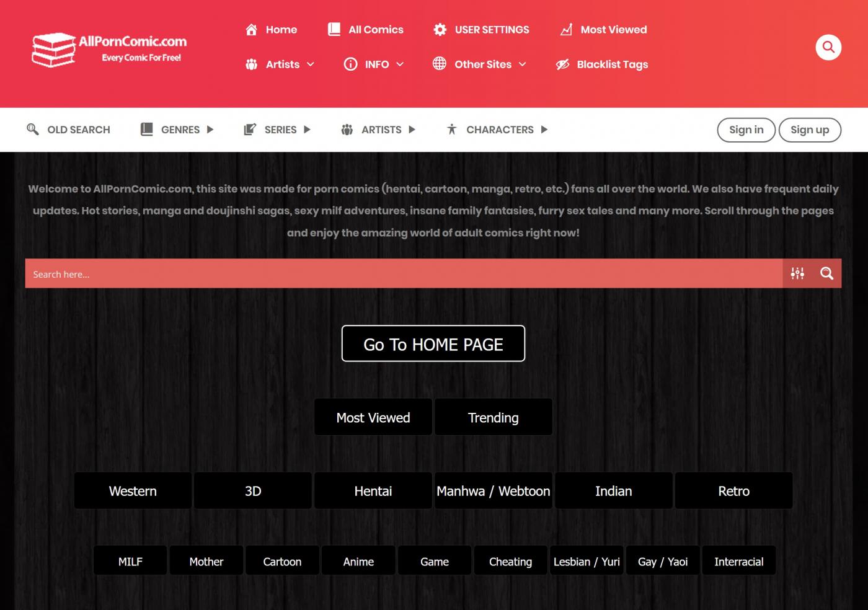Click the Most Viewed chart icon
868x610 pixels.
tap(566, 30)
